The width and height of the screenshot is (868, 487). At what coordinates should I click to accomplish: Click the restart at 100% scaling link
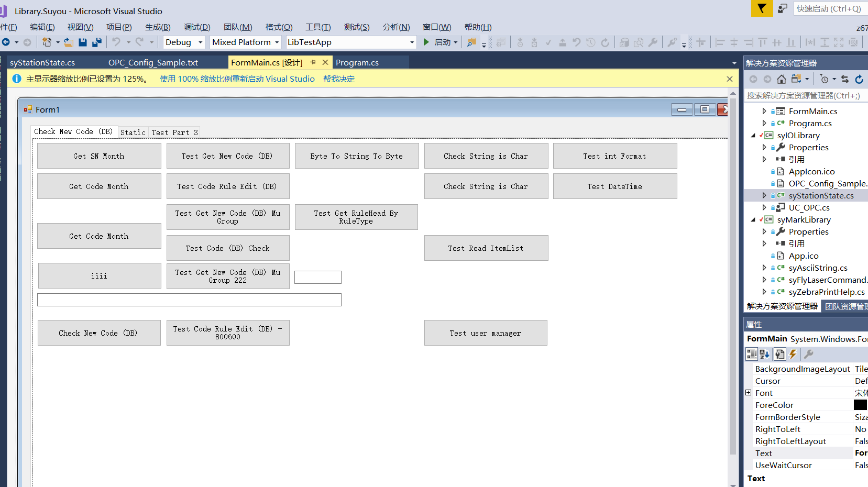point(237,79)
